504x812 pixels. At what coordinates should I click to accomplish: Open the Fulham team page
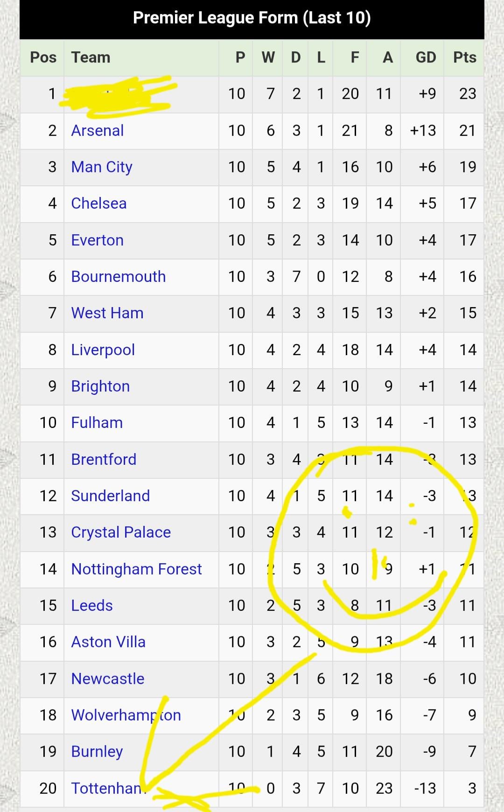click(97, 423)
